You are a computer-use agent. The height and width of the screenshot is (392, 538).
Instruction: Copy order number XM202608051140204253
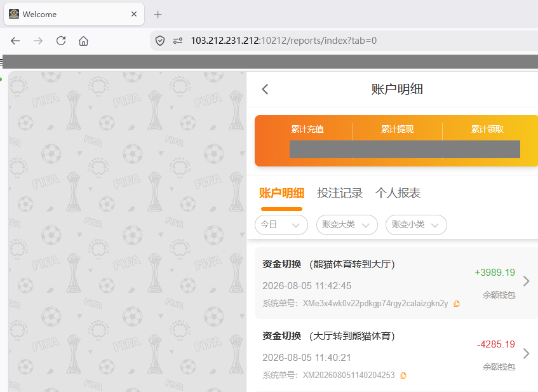[403, 375]
